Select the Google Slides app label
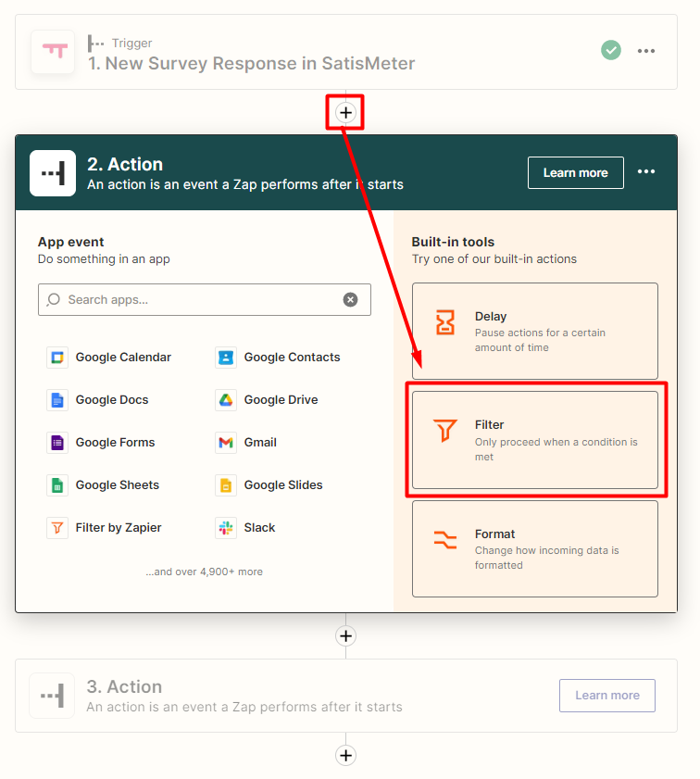 (x=283, y=485)
